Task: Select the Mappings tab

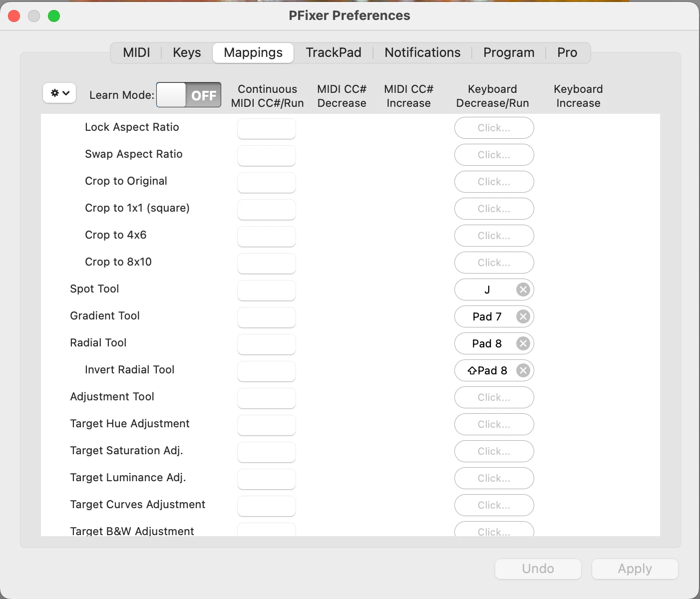Action: click(253, 52)
